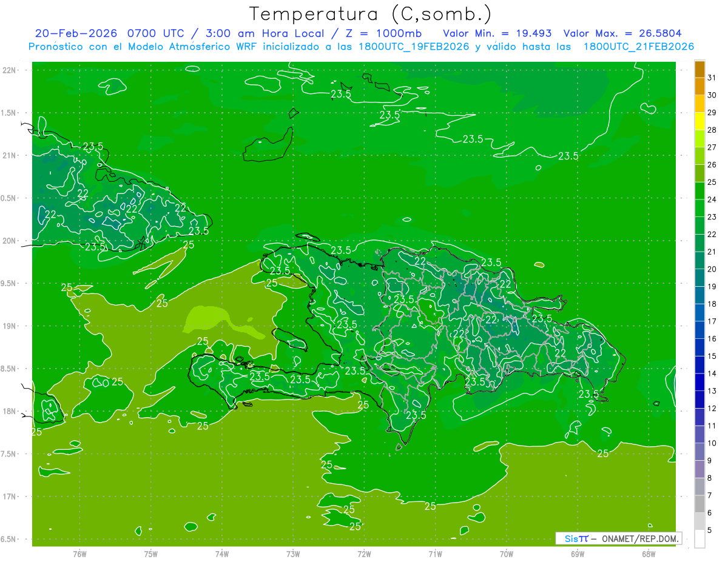Click the '75W' longitude axis label
The image size is (728, 562).
click(151, 554)
